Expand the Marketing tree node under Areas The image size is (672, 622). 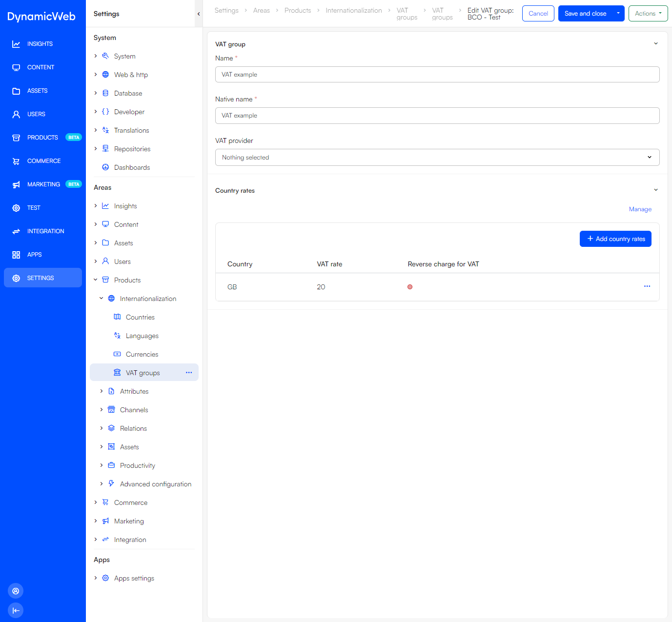[x=96, y=521]
